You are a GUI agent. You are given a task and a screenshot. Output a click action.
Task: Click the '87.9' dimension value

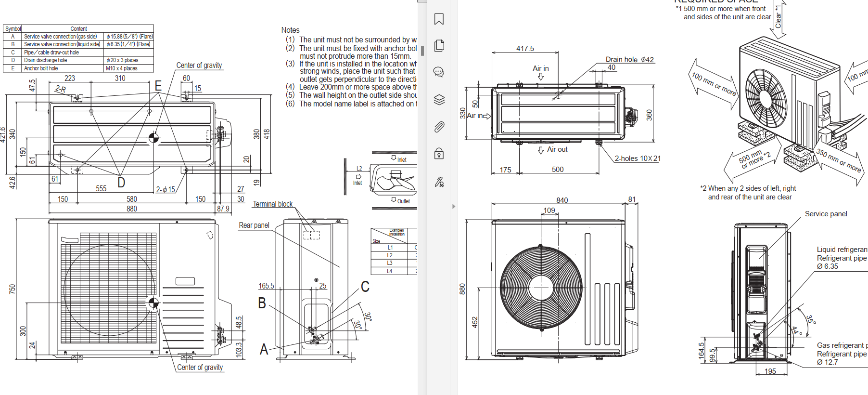[x=223, y=209]
